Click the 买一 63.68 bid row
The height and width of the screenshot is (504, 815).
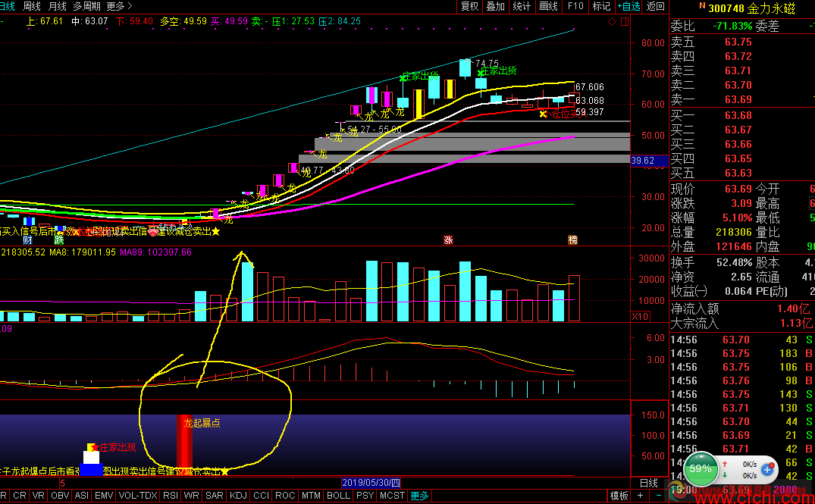point(741,115)
